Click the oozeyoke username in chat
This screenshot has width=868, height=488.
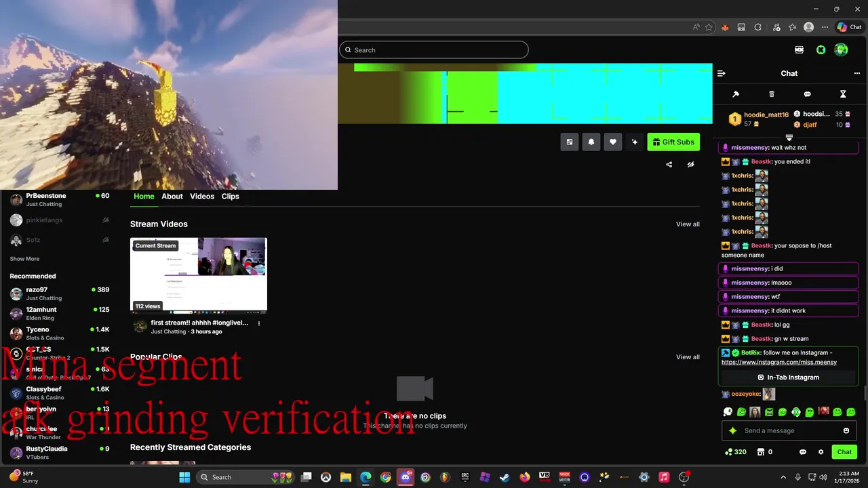(745, 394)
